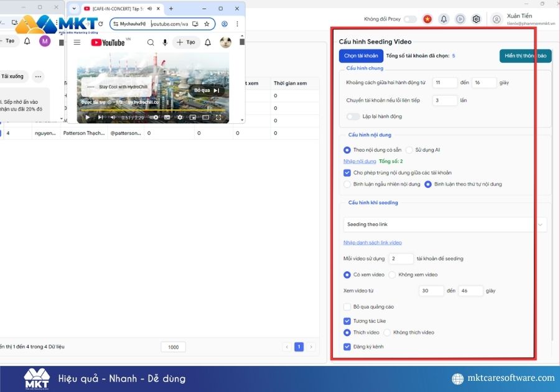Open the YouTube Tạo menu
Viewport: 560px width, 392px height.
(185, 41)
